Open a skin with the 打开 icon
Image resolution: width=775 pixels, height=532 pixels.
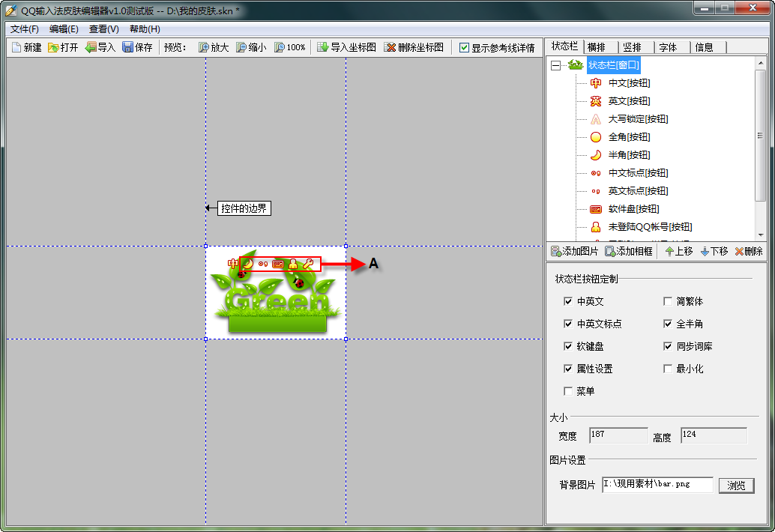pyautogui.click(x=63, y=47)
